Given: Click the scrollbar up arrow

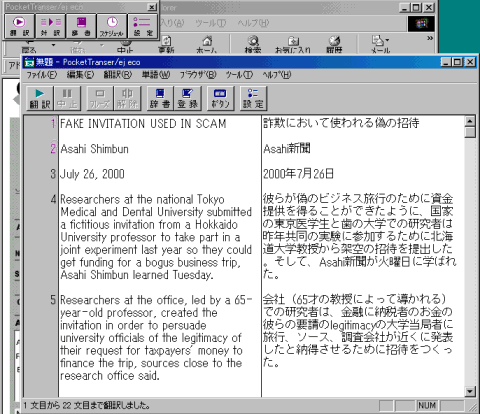Looking at the screenshot, I should (470, 121).
